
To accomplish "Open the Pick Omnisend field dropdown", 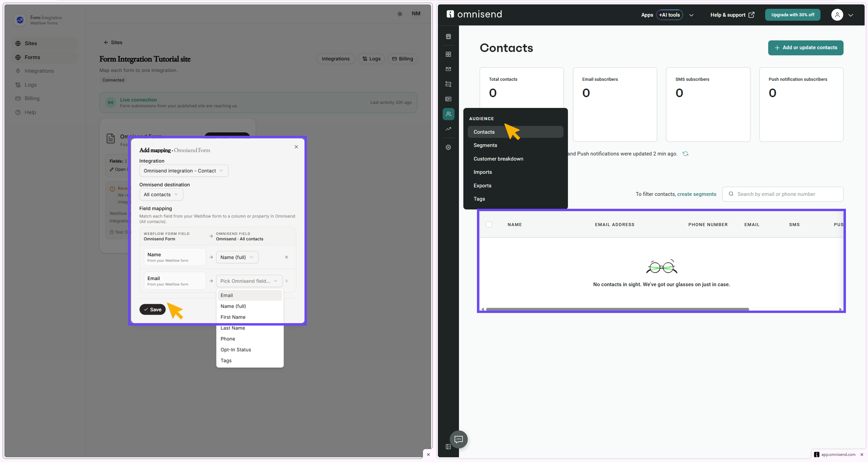I will [249, 281].
